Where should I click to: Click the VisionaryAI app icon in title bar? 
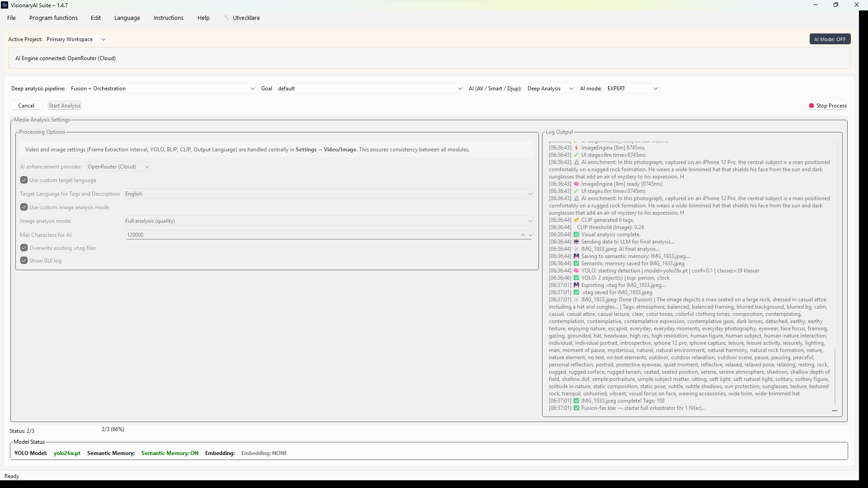pos(5,5)
